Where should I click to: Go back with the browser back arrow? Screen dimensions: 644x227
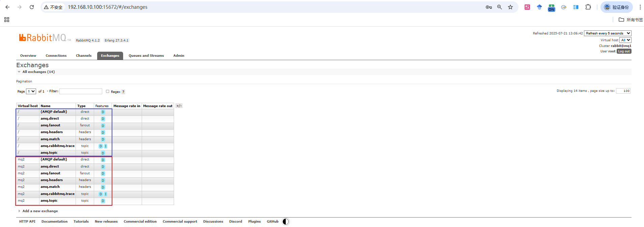[7, 7]
